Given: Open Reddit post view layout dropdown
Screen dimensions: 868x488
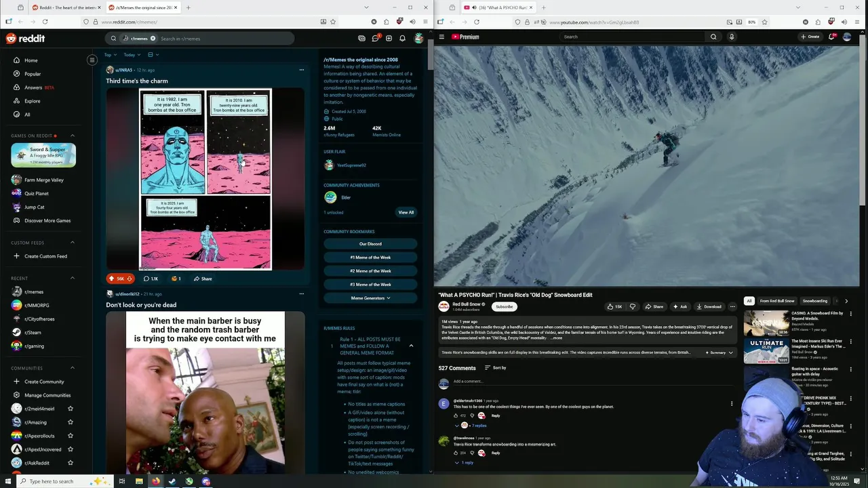Looking at the screenshot, I should pos(153,55).
